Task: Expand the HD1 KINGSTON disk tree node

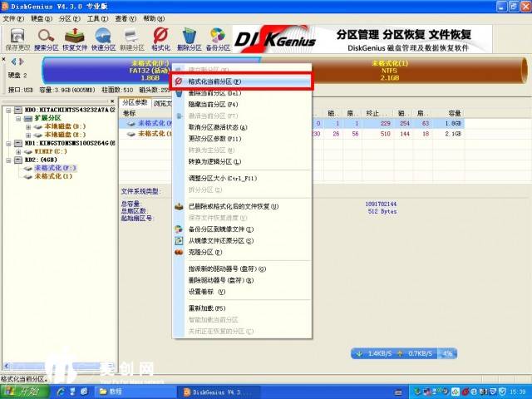Action: click(x=7, y=143)
